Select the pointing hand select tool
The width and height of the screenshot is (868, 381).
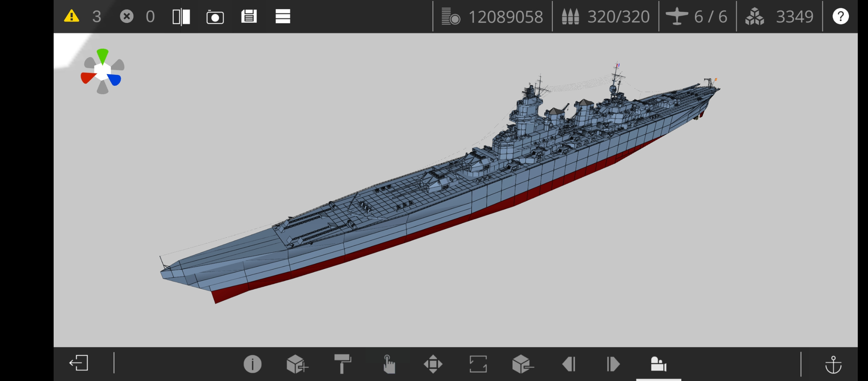click(x=388, y=364)
